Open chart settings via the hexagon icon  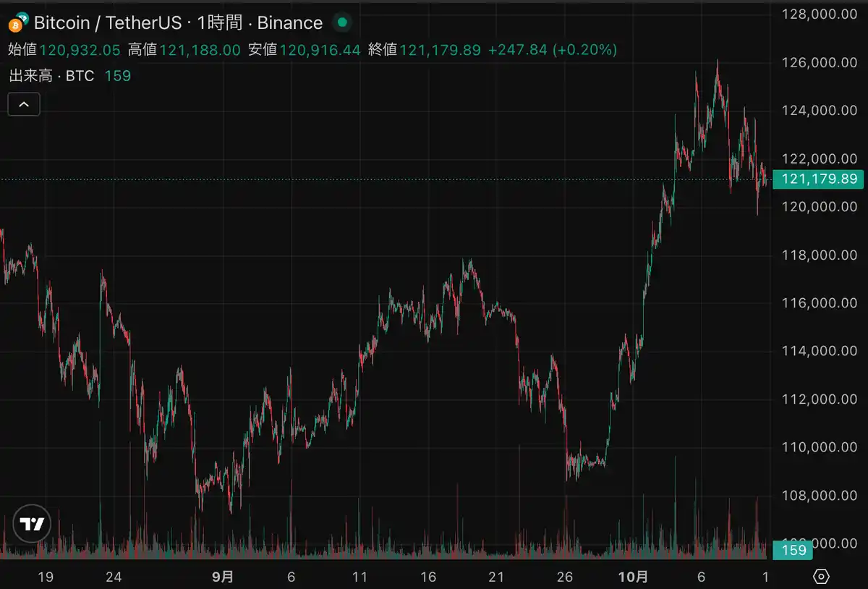[x=821, y=577]
